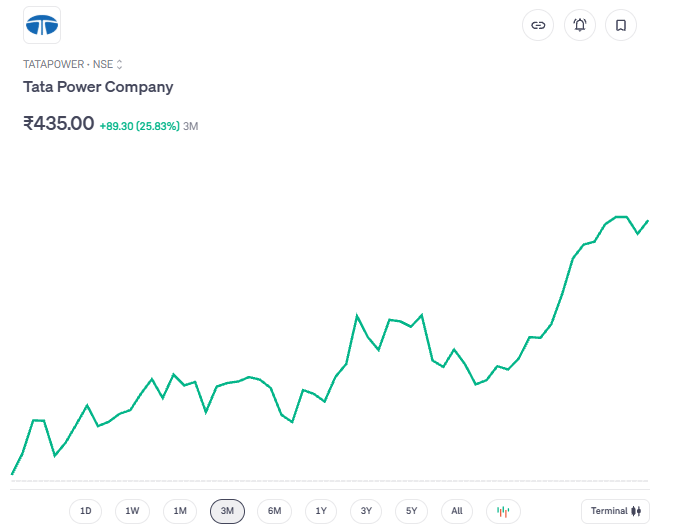Switch to the candlestick chart view
Viewport: 674px width, 528px height.
pos(503,511)
